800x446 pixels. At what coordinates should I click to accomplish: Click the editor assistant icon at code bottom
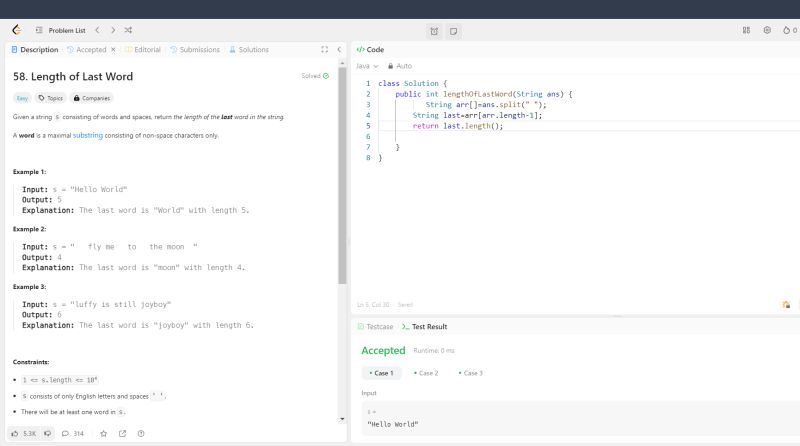tap(786, 305)
